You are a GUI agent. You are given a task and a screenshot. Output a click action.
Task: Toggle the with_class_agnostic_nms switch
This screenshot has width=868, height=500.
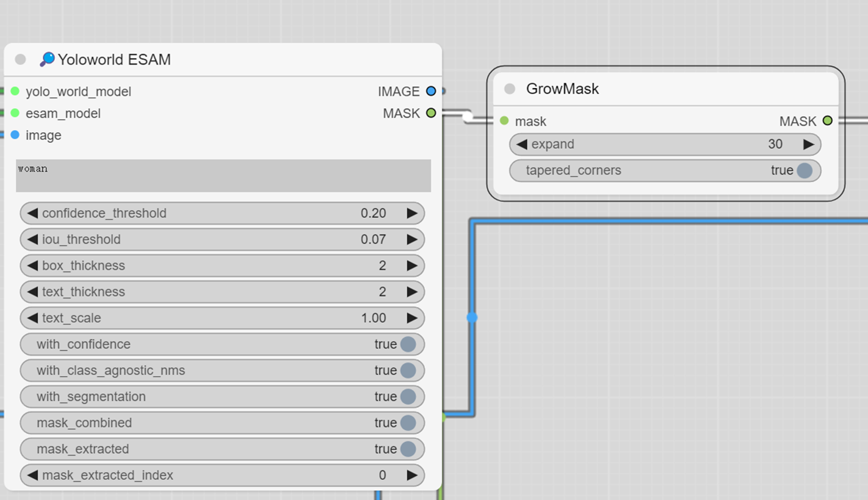(408, 371)
